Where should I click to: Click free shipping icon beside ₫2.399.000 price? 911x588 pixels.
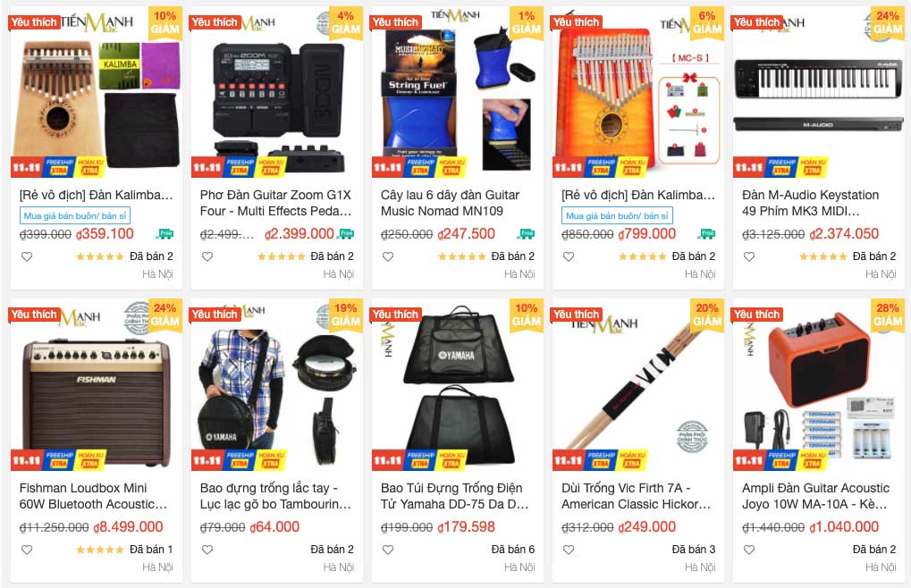346,234
